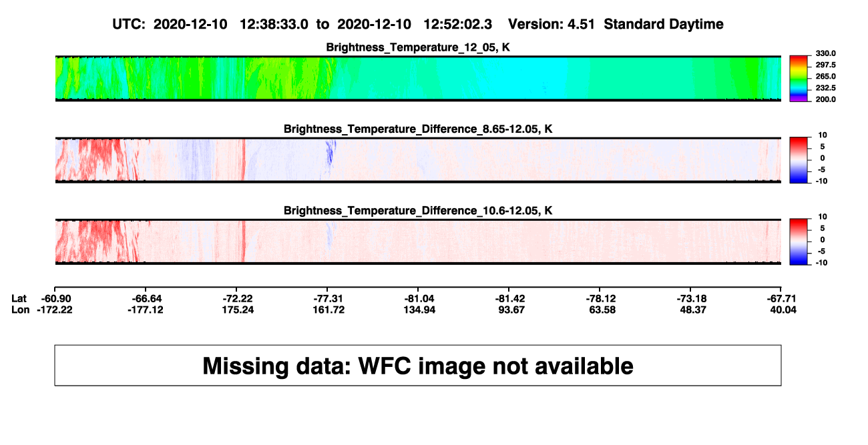
Task: Click the latitude tick label '-81.42'
Action: [x=509, y=298]
